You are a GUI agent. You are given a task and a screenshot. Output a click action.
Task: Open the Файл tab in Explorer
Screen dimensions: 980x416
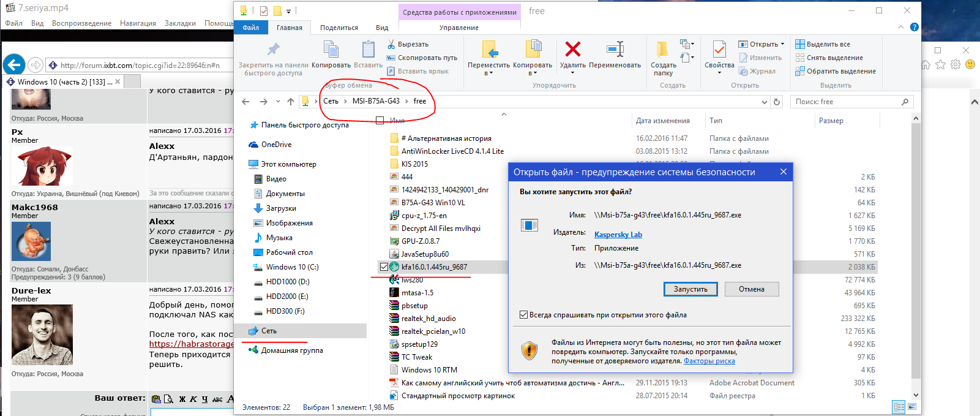click(x=251, y=28)
